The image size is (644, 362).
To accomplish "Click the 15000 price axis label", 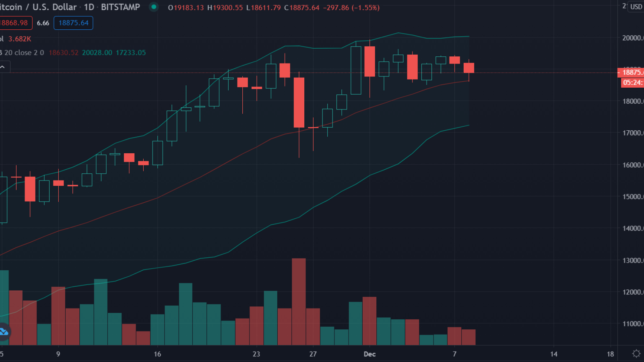I will pyautogui.click(x=633, y=197).
